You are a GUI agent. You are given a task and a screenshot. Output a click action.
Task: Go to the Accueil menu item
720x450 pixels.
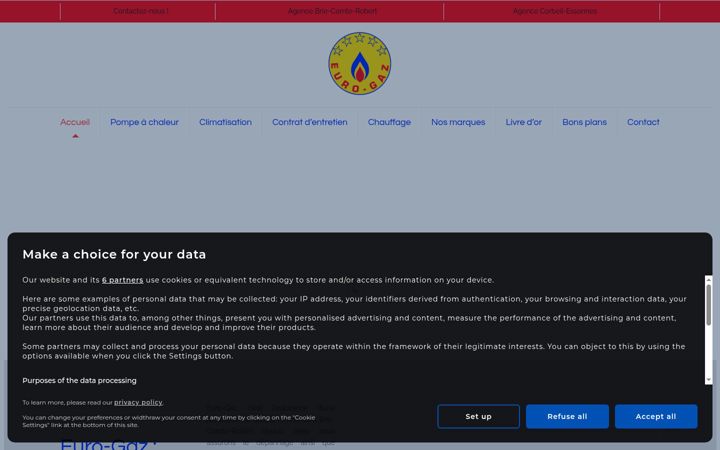75,122
